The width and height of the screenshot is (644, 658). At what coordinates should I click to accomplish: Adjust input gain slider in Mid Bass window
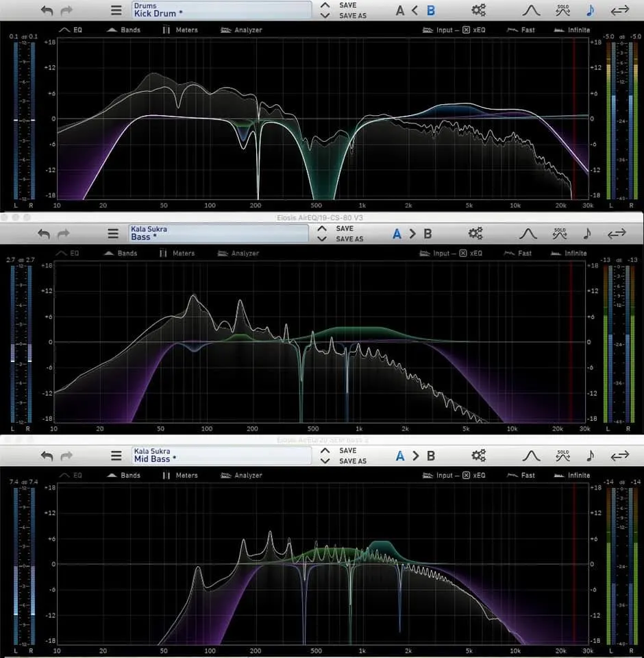click(24, 565)
